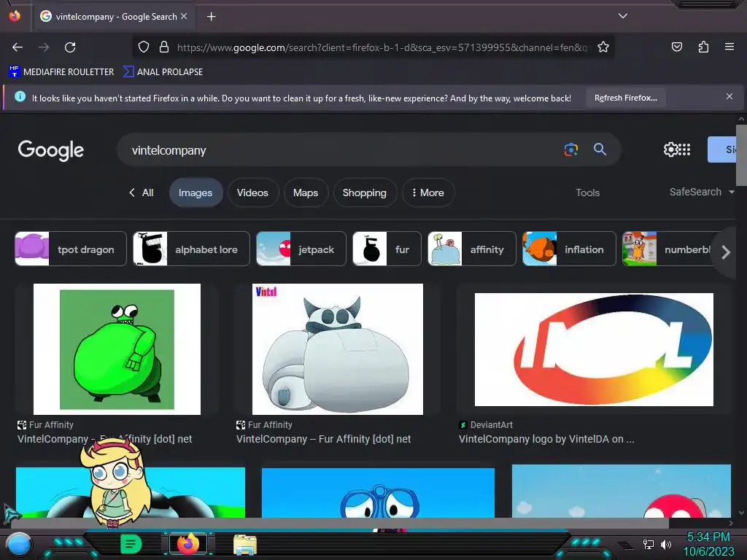747x560 pixels.
Task: Click the Google logo
Action: (x=51, y=150)
